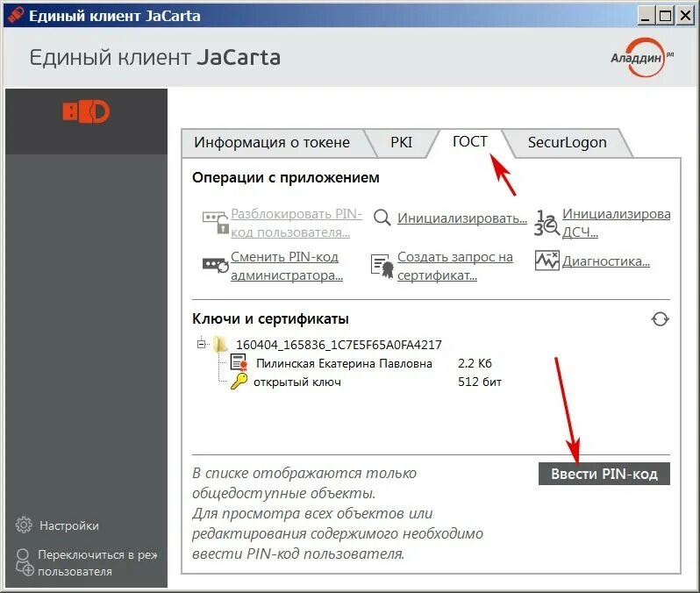The width and height of the screenshot is (700, 593).
Task: Open the PKI tab
Action: click(x=402, y=142)
